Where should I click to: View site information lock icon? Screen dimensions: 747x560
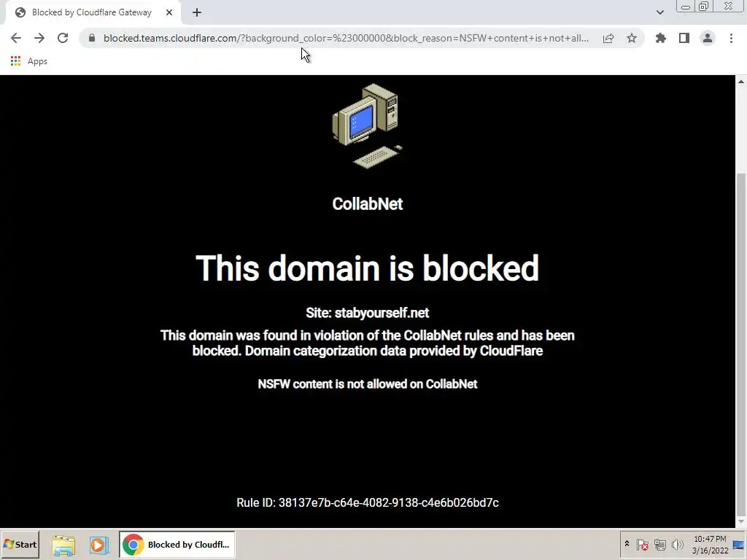tap(92, 38)
